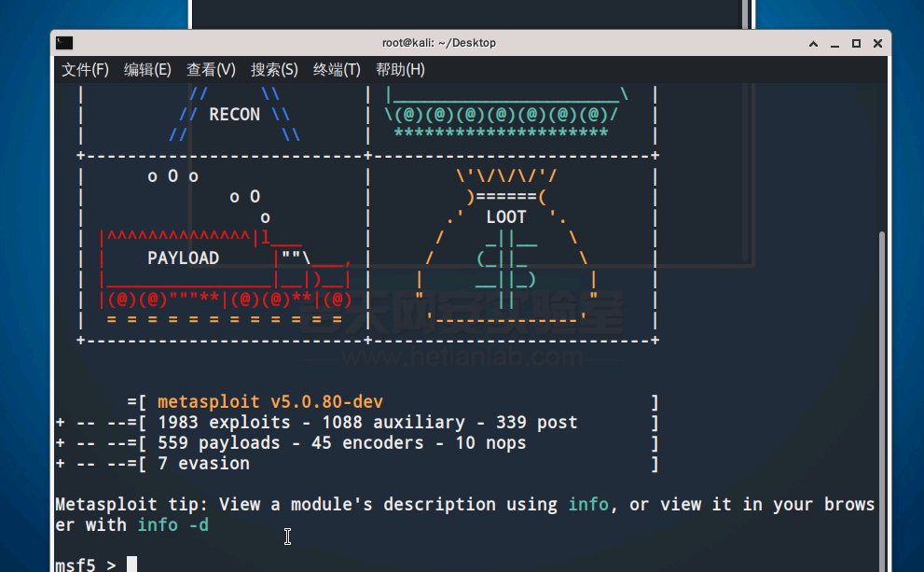This screenshot has height=572, width=924.
Task: Click the '10 nops' text
Action: coord(490,443)
